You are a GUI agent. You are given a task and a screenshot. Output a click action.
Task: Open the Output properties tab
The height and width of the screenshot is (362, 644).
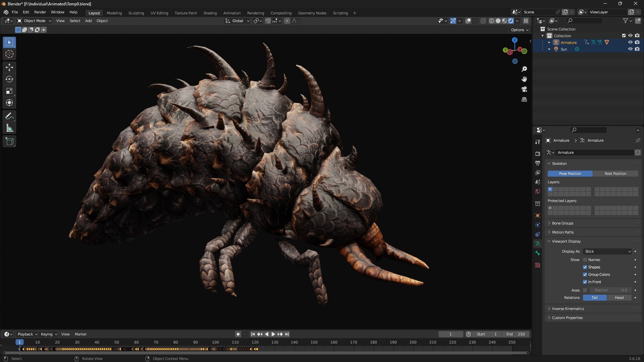pyautogui.click(x=538, y=163)
